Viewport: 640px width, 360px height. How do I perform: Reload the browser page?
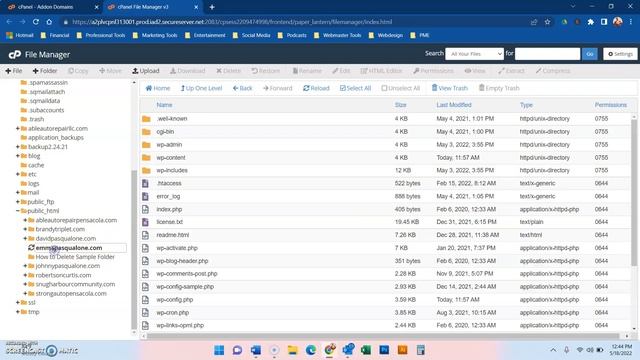point(36,22)
